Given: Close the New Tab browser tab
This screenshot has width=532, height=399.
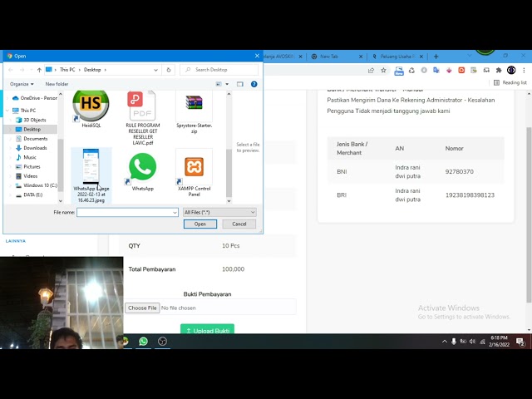Looking at the screenshot, I should (361, 57).
